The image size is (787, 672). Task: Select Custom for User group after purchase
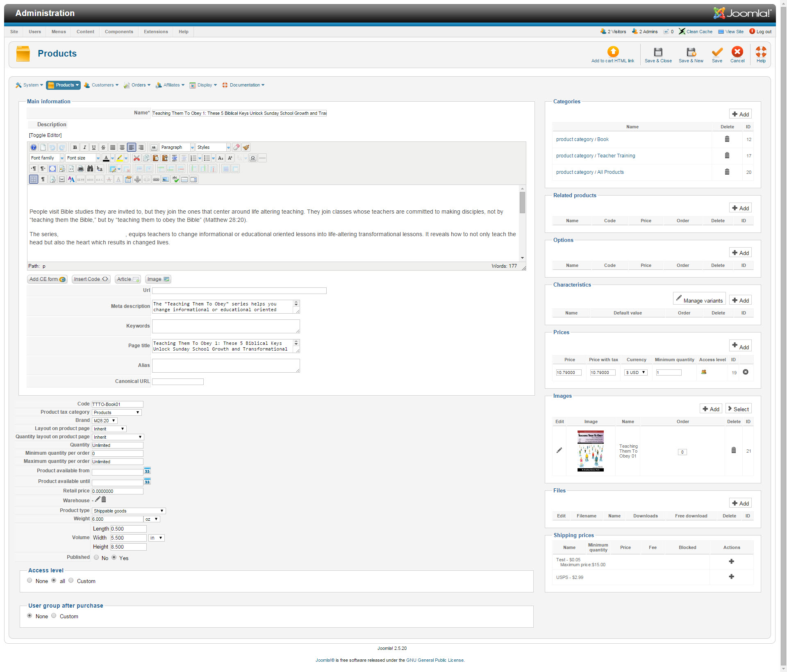click(x=54, y=616)
